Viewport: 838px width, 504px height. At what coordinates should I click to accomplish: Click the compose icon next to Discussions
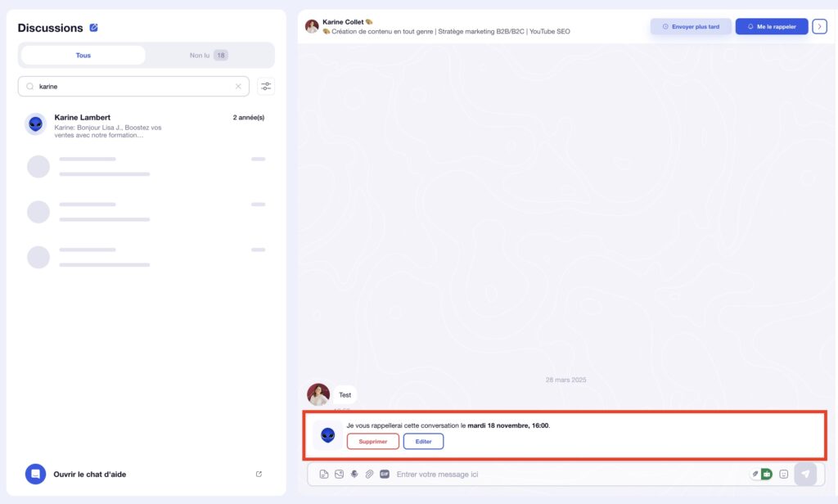click(x=92, y=27)
